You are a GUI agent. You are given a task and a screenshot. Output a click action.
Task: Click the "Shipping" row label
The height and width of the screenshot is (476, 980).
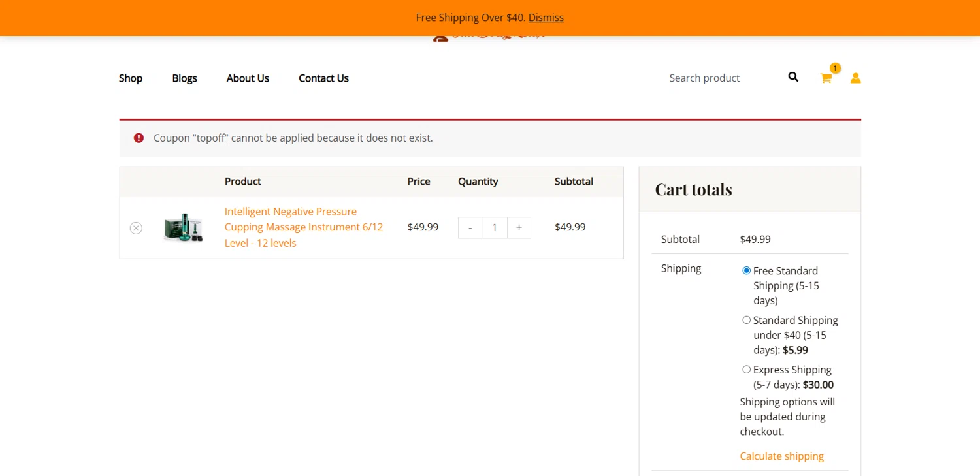pos(681,268)
